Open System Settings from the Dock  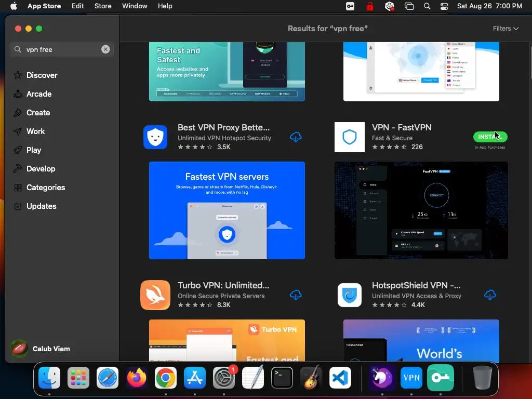pos(224,378)
